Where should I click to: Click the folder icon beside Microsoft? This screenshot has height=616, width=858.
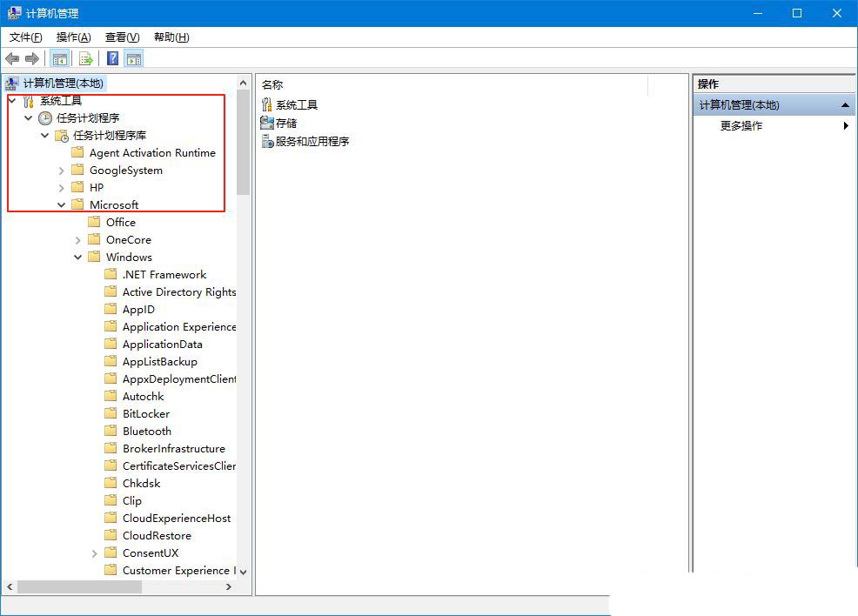click(77, 204)
